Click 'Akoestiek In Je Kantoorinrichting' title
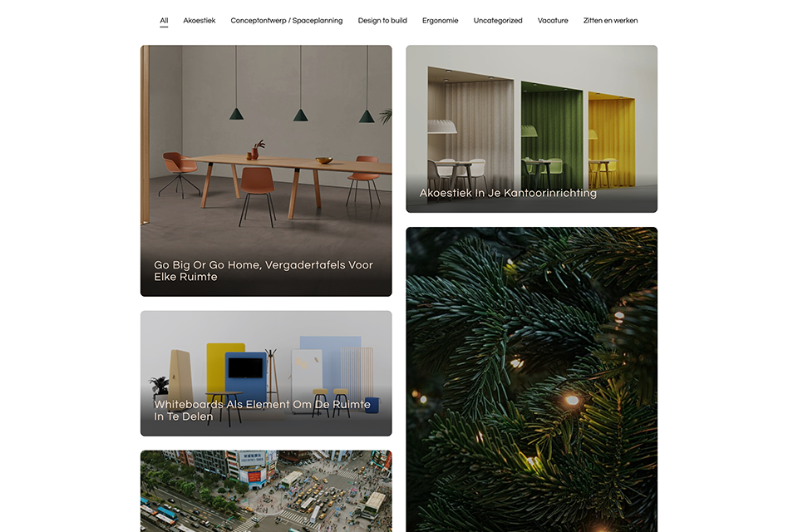 (508, 193)
